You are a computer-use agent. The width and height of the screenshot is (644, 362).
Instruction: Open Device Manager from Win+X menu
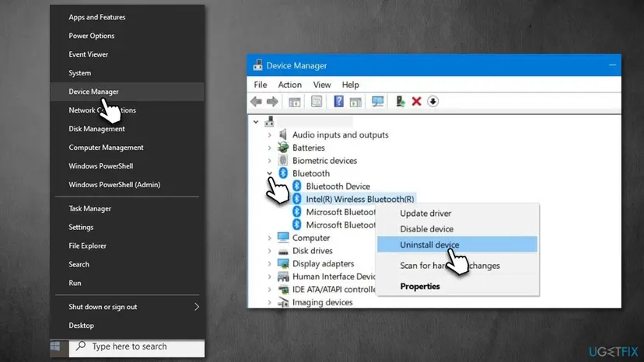pos(128,92)
